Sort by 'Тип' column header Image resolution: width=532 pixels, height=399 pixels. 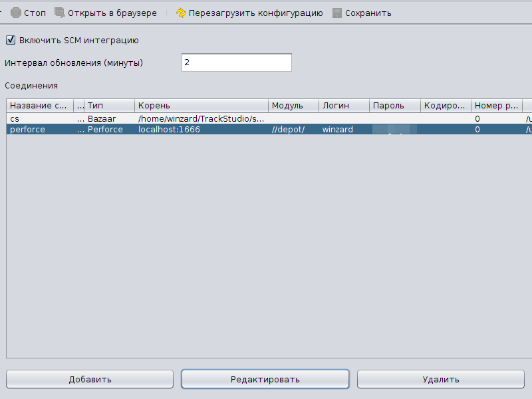click(x=110, y=106)
